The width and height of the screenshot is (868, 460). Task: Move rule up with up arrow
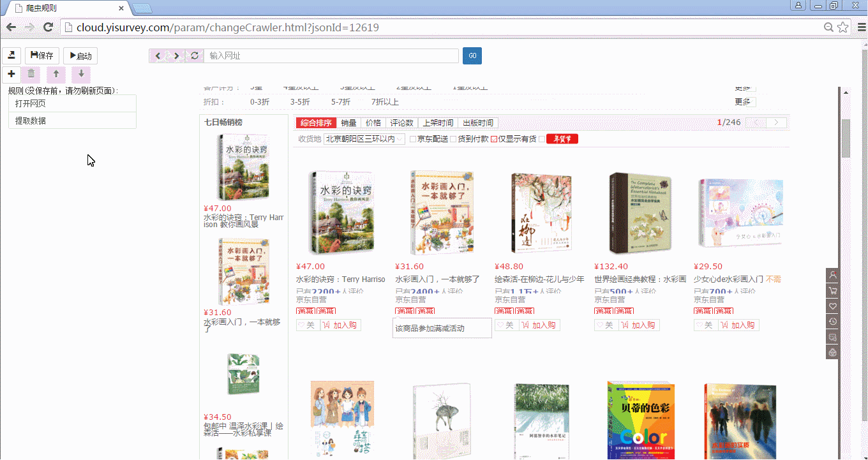[x=56, y=74]
